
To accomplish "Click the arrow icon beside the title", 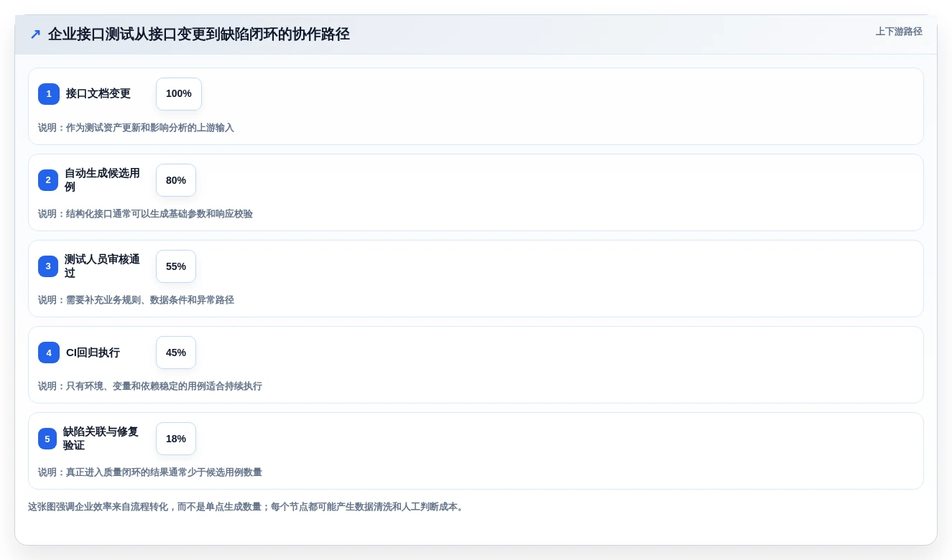I will 35,34.
